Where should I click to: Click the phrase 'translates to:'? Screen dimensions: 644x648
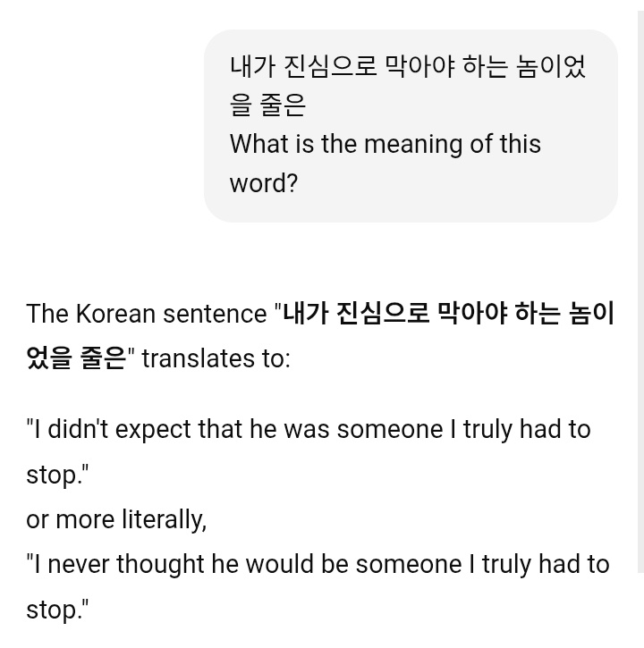click(216, 358)
